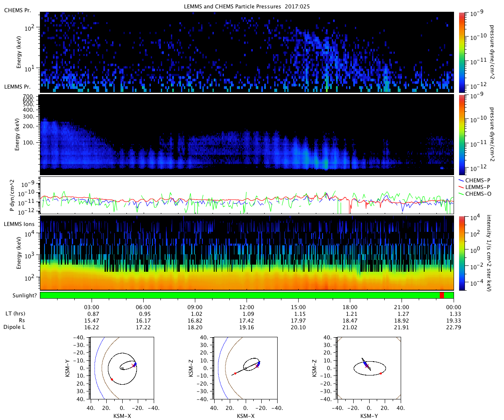504x420 pixels.
Task: Click the CHEMS pressure color scale bar
Action: click(x=461, y=52)
